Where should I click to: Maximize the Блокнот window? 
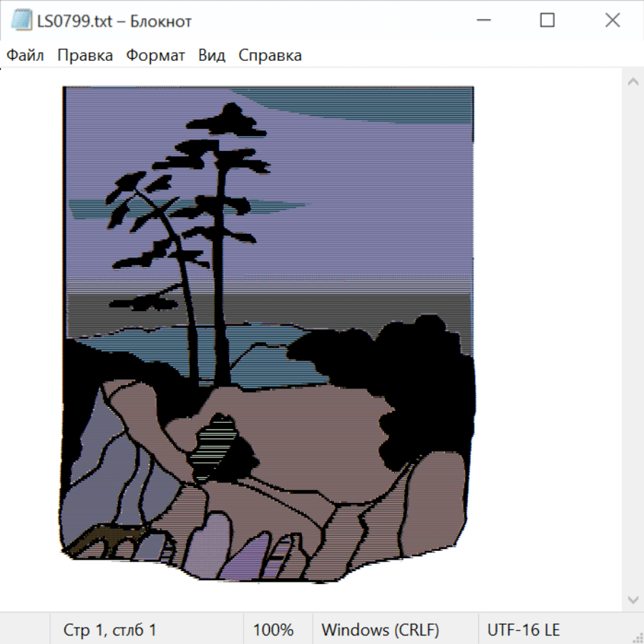click(547, 20)
